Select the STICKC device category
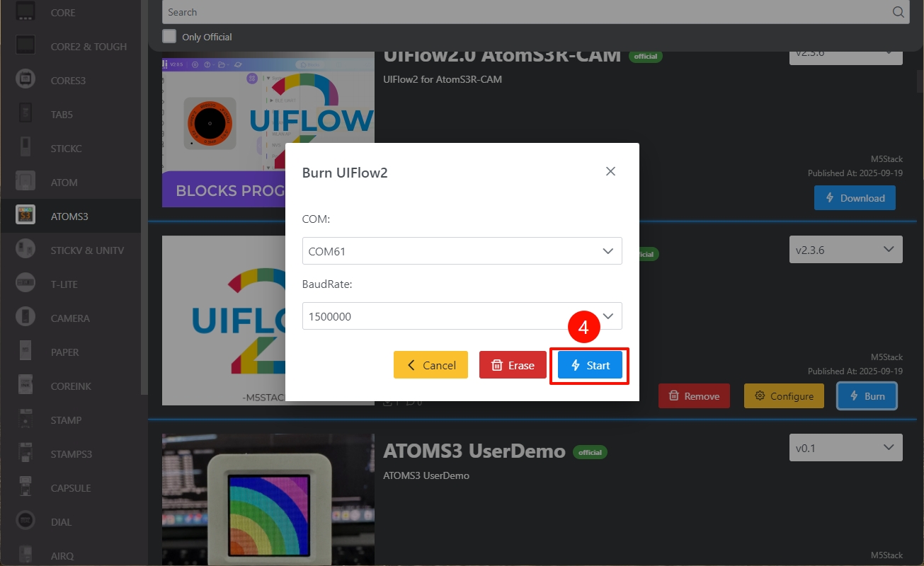924x566 pixels. point(71,149)
